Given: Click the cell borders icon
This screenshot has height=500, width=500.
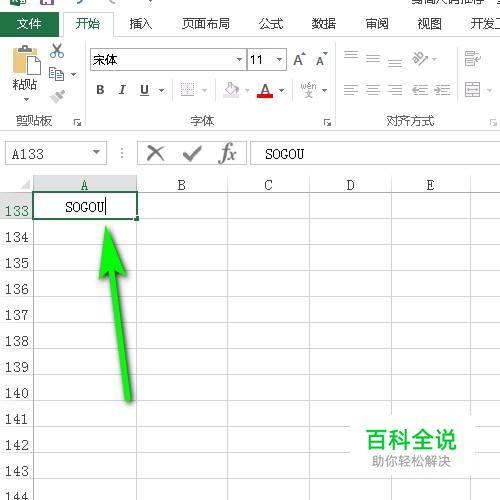Looking at the screenshot, I should [x=187, y=90].
